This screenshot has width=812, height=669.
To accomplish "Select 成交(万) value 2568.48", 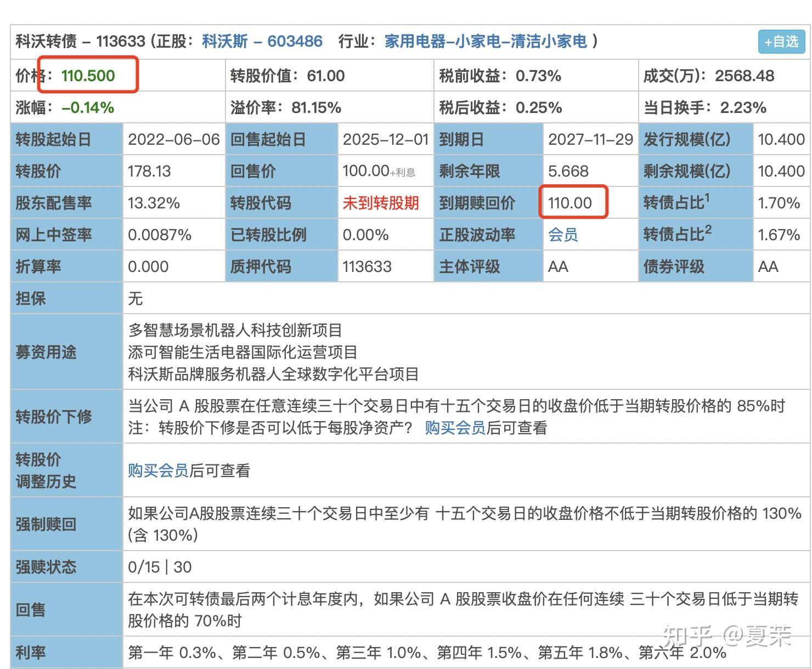I will [x=745, y=76].
